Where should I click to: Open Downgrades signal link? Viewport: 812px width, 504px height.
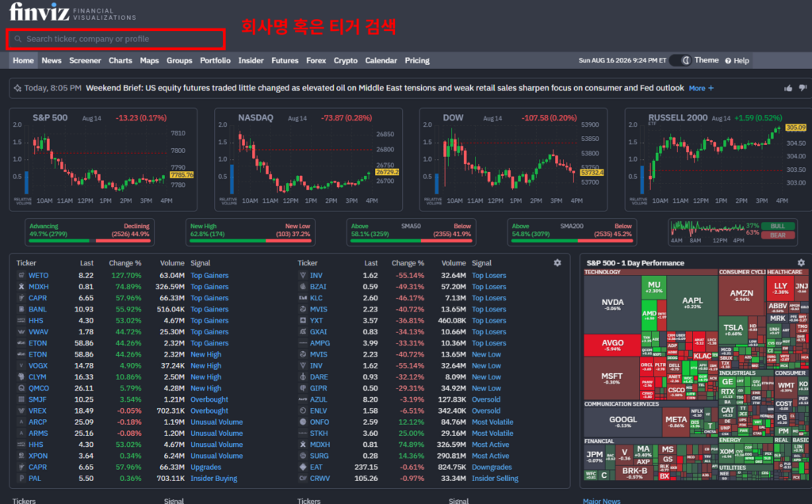point(492,467)
